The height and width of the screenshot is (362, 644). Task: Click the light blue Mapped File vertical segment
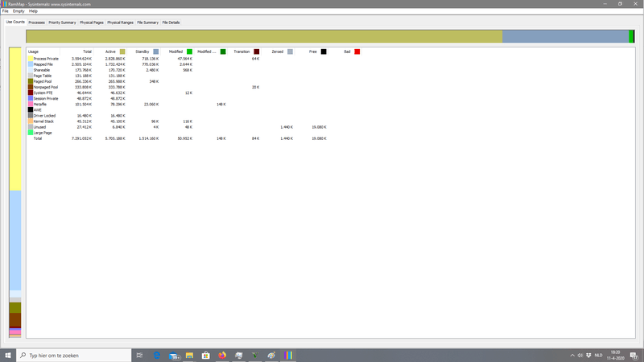click(15, 241)
